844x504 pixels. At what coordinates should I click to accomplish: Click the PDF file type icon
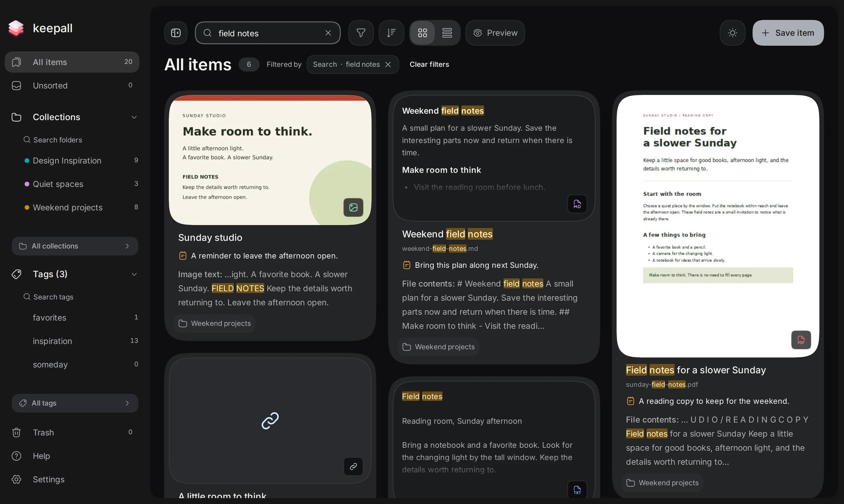click(801, 340)
